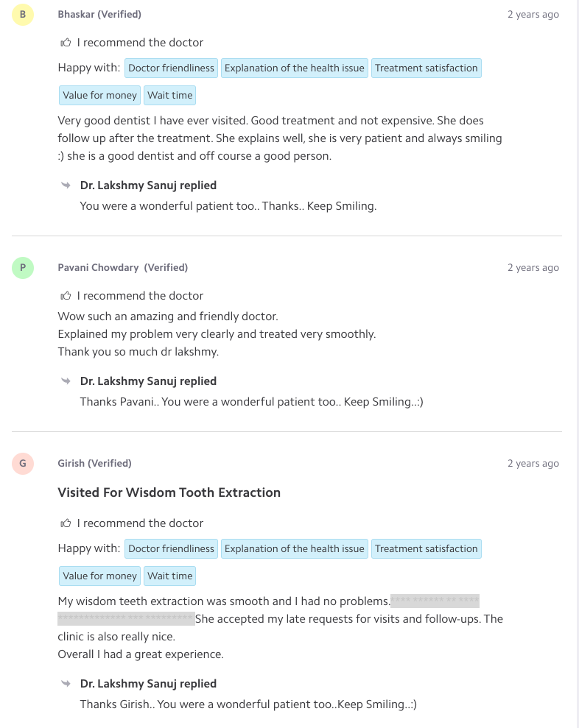Open reviewer name 'Pavani Chowdary (Verified)'

pyautogui.click(x=122, y=268)
